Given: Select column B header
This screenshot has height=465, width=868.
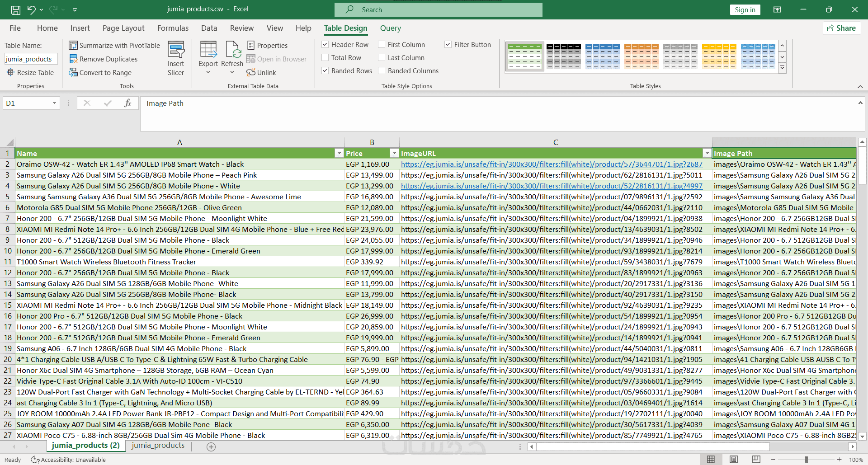Looking at the screenshot, I should 372,142.
